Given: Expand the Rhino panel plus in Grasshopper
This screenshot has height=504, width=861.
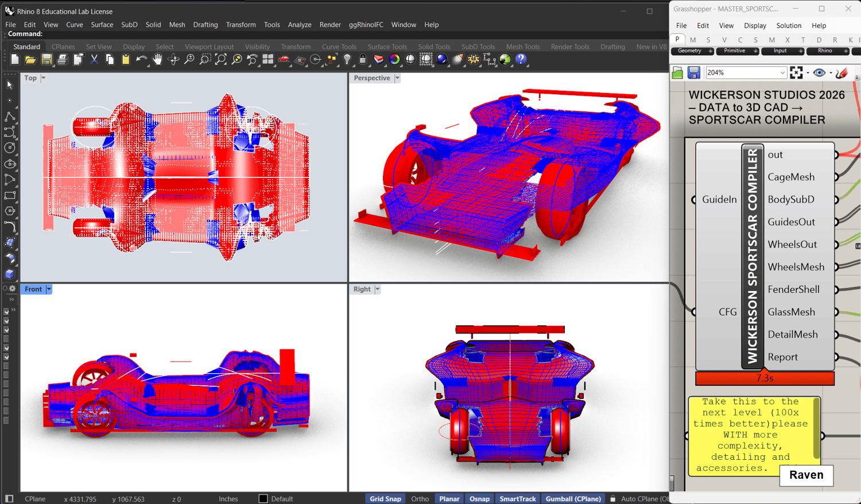Looking at the screenshot, I should (846, 51).
